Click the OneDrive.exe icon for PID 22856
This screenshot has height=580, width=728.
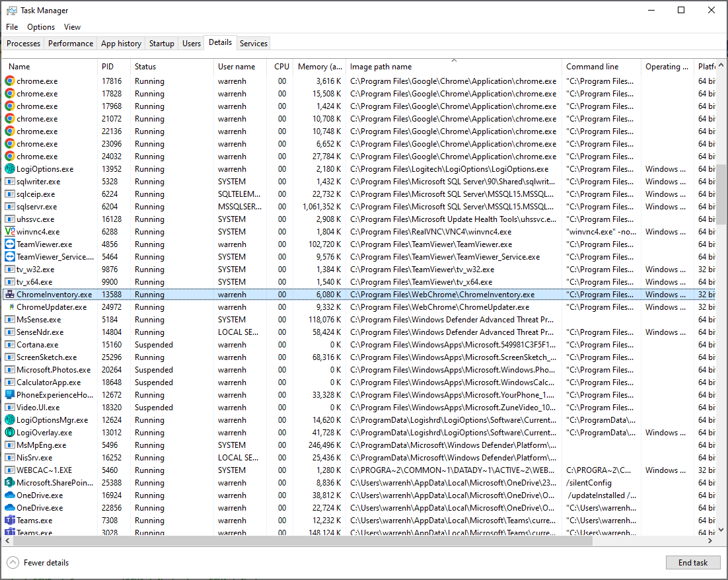click(10, 507)
